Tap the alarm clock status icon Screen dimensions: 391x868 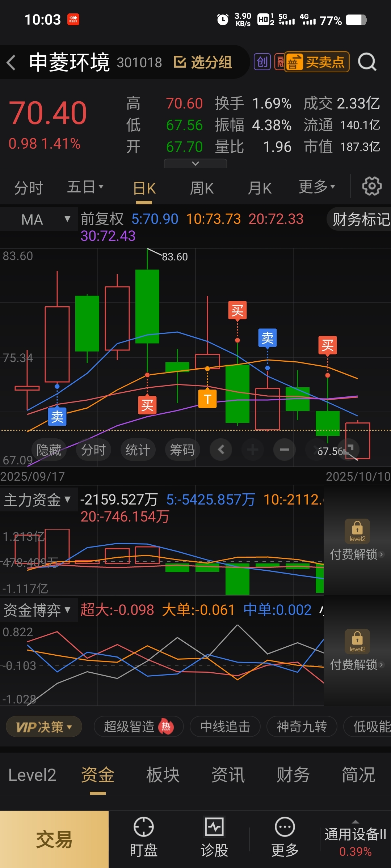coord(222,20)
